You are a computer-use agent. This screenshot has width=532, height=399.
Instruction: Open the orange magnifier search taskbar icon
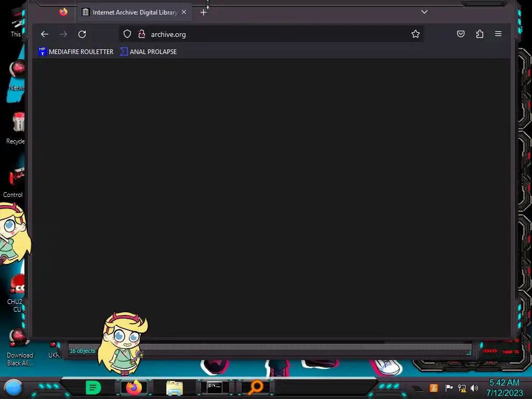pos(255,388)
